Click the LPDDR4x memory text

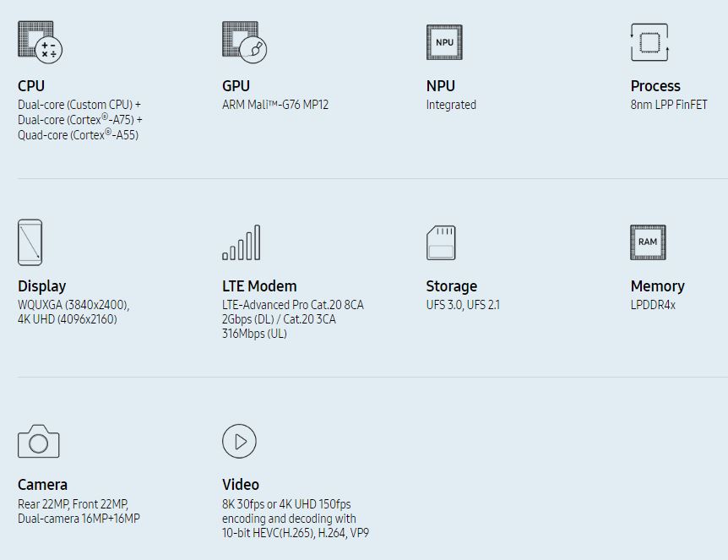click(x=653, y=305)
